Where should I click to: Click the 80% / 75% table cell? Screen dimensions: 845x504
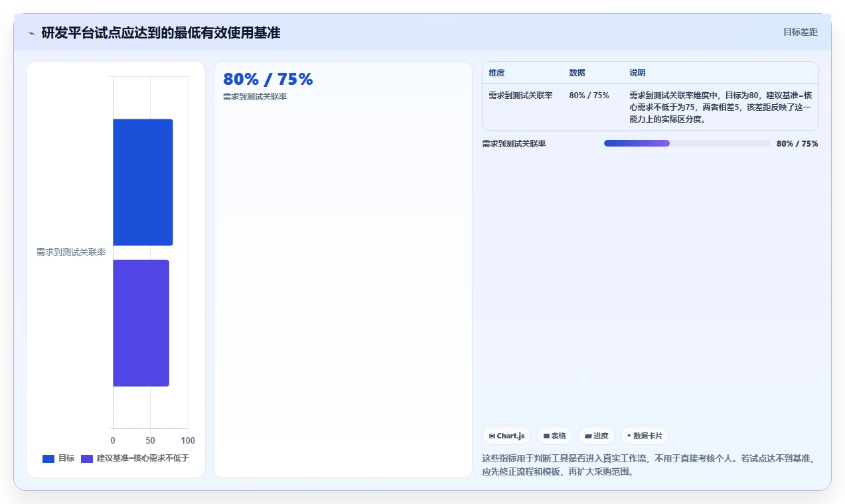point(589,95)
